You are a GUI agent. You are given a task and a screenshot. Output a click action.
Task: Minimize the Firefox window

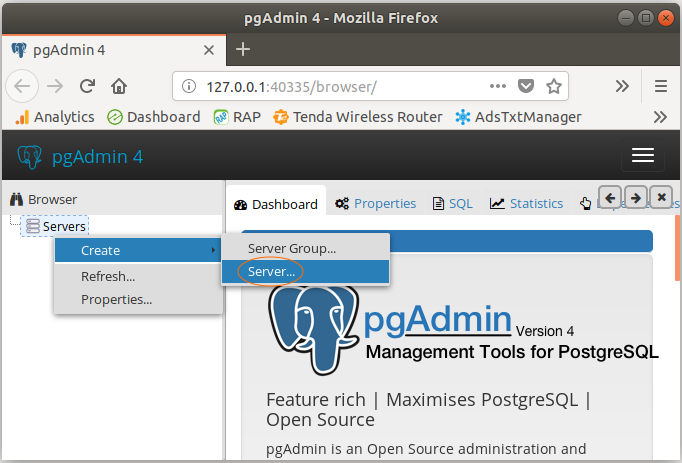pyautogui.click(x=625, y=18)
